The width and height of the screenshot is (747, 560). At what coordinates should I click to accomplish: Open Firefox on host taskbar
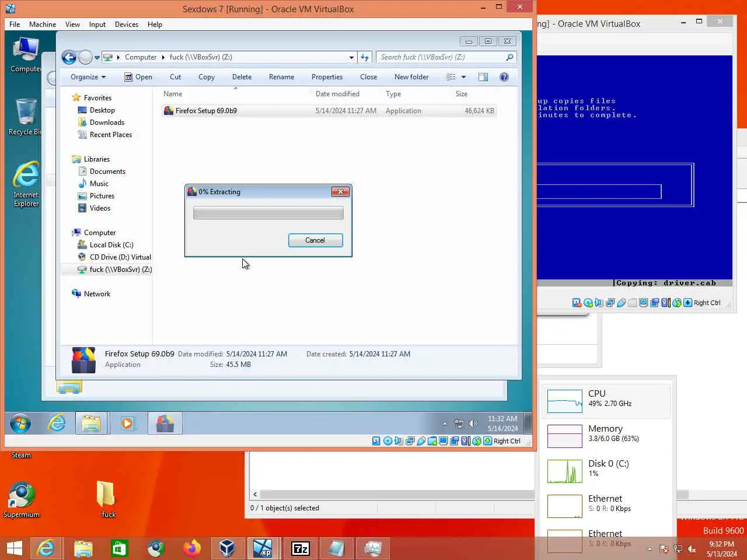(192, 548)
